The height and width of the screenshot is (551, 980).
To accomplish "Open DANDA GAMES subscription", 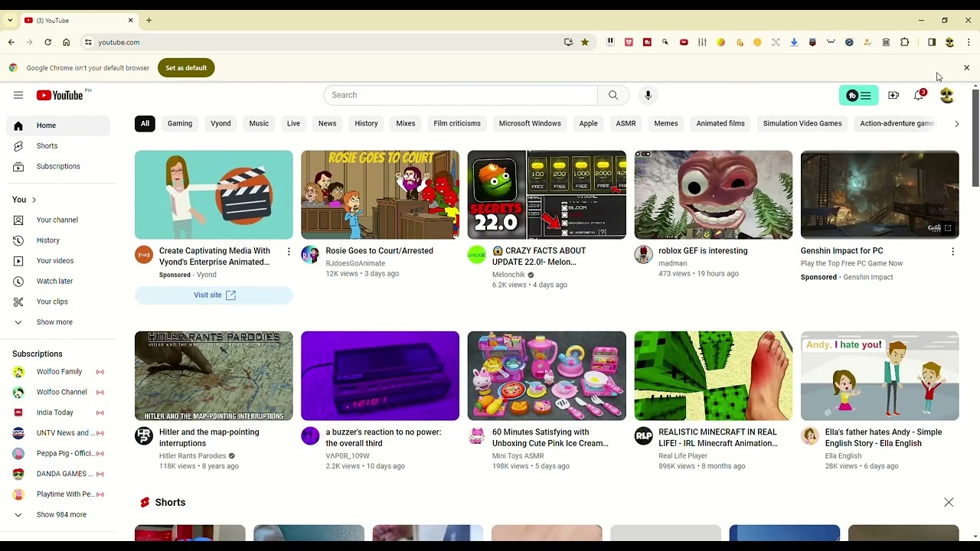I will (58, 474).
